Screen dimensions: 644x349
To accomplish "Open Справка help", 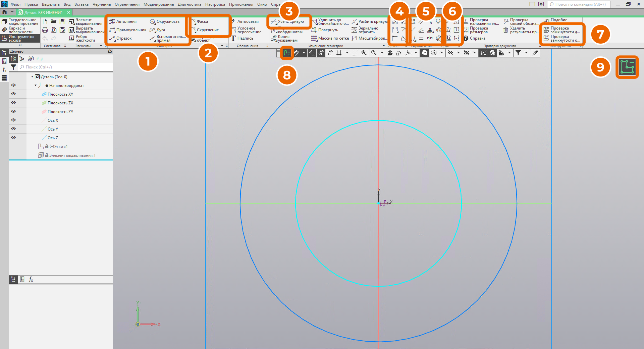I will [x=475, y=38].
